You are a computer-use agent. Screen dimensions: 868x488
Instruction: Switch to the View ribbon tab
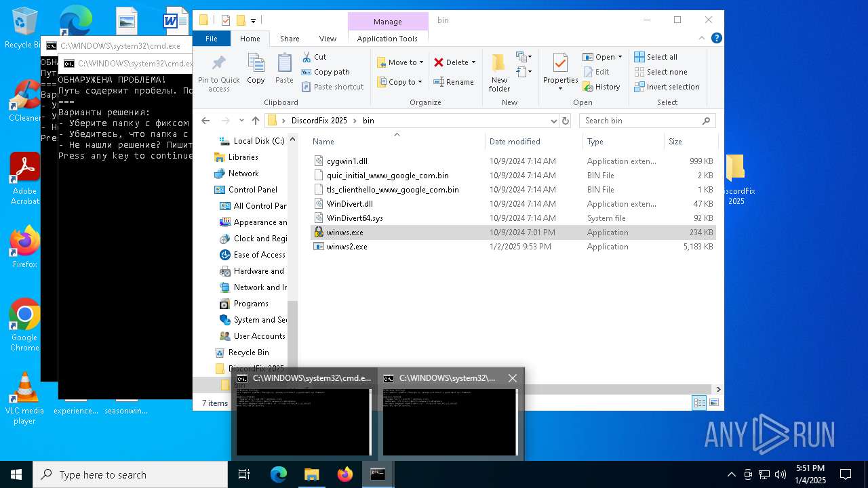click(328, 39)
